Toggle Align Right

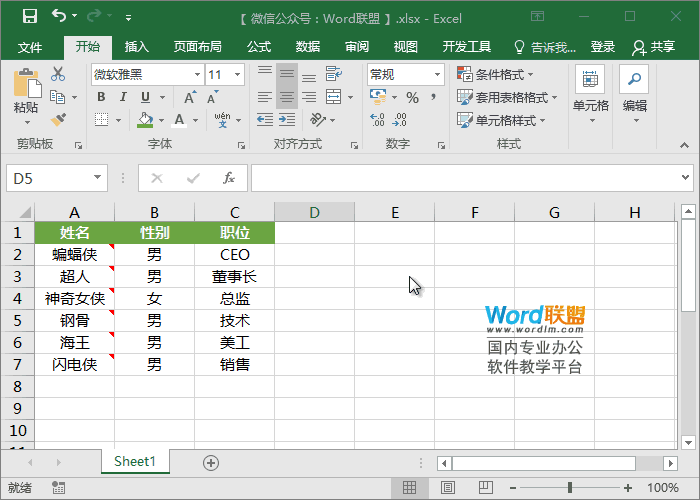point(309,97)
